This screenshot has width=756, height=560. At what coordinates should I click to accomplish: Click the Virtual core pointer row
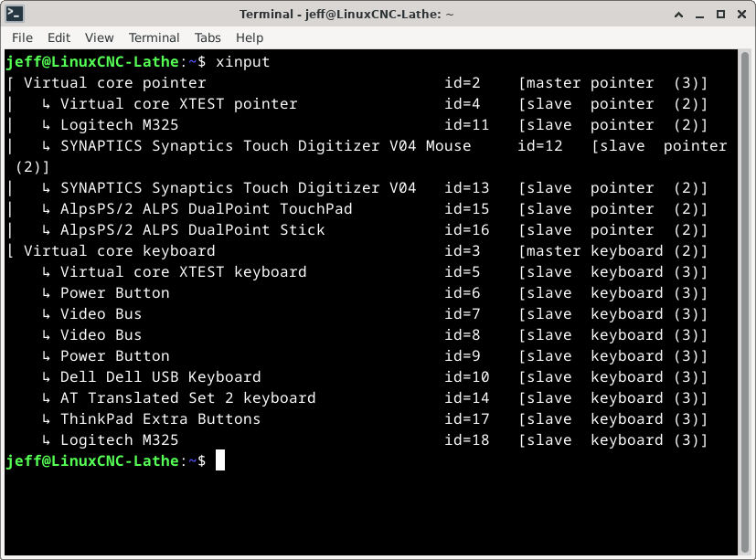pyautogui.click(x=357, y=83)
